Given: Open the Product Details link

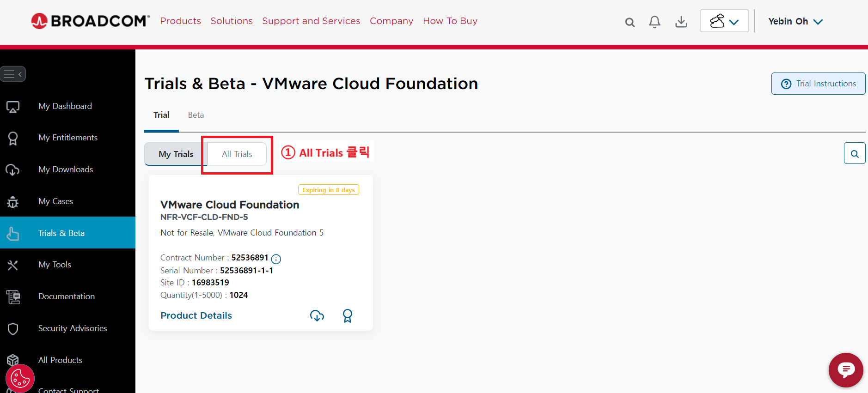Looking at the screenshot, I should tap(196, 315).
